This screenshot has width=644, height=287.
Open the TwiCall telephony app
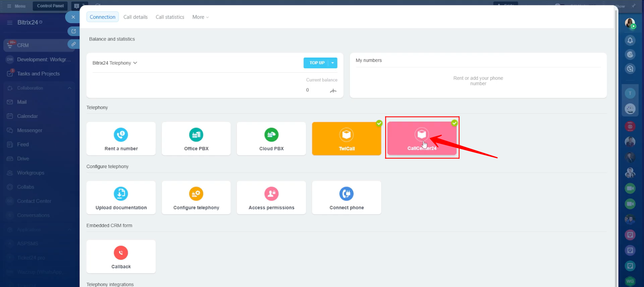(x=346, y=139)
